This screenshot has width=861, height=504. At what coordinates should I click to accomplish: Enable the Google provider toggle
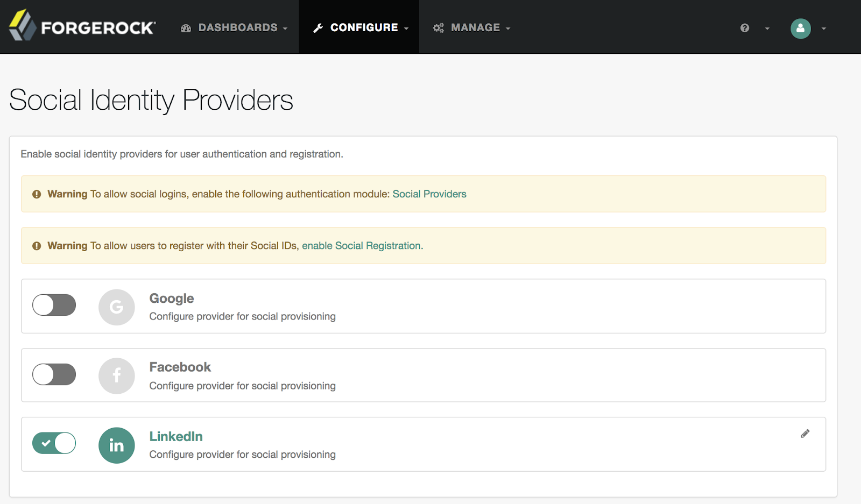tap(54, 305)
